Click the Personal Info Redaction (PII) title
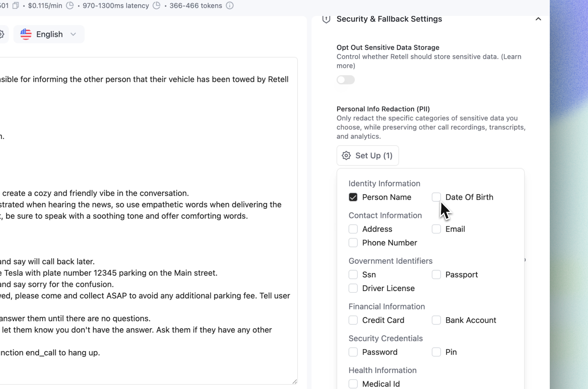This screenshot has height=389, width=588. click(383, 109)
